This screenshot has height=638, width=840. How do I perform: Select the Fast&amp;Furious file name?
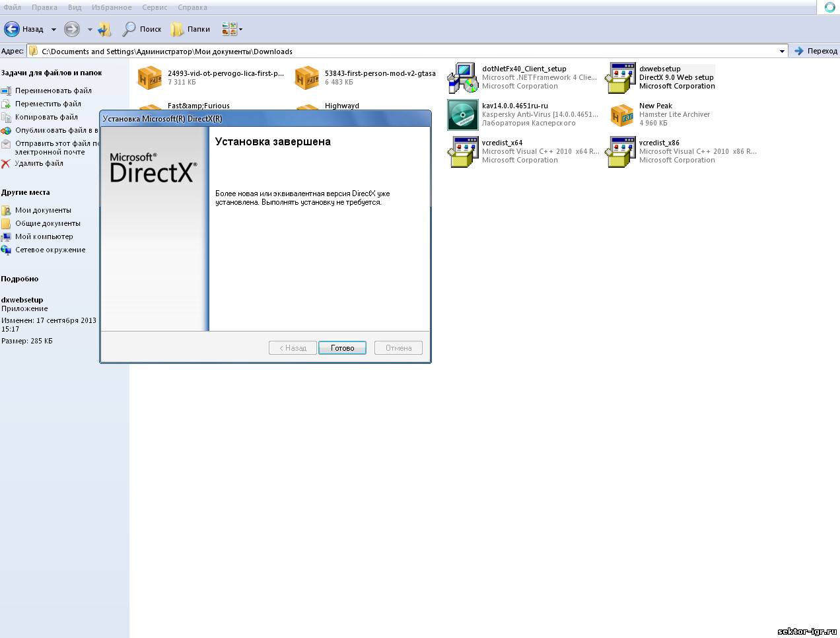point(199,106)
